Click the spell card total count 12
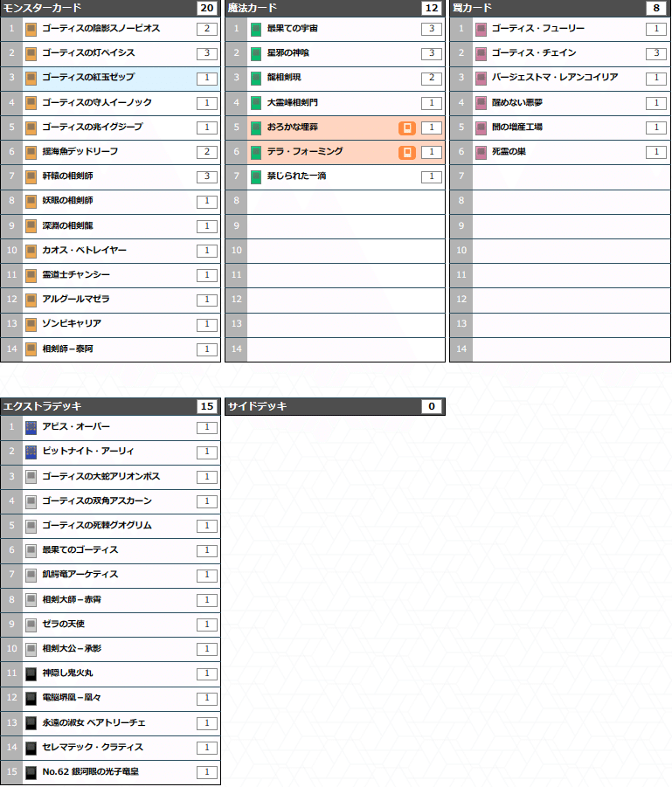 (x=432, y=8)
